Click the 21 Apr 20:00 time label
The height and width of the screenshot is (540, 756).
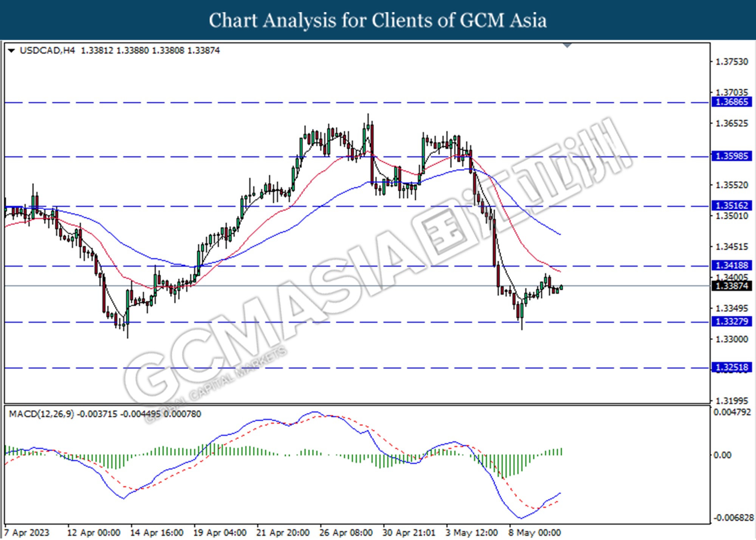click(283, 533)
